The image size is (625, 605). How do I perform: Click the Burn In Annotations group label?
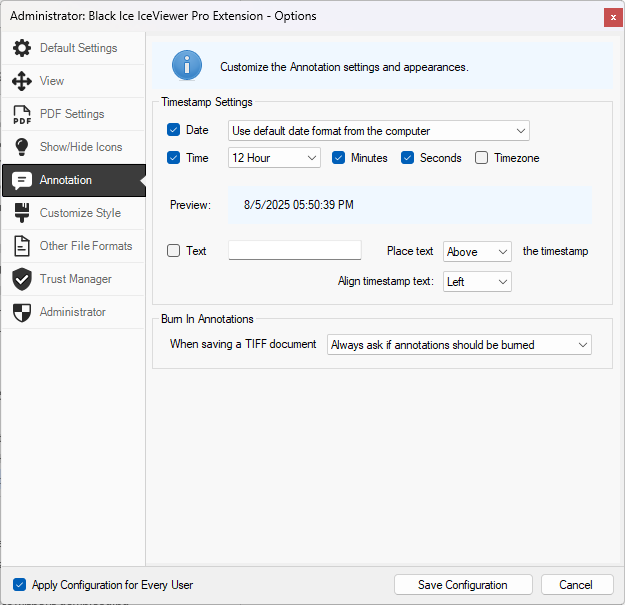(x=207, y=319)
